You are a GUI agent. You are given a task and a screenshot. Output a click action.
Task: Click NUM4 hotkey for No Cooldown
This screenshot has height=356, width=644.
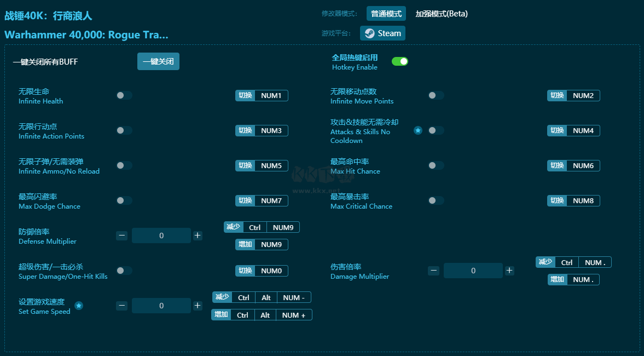click(x=583, y=130)
